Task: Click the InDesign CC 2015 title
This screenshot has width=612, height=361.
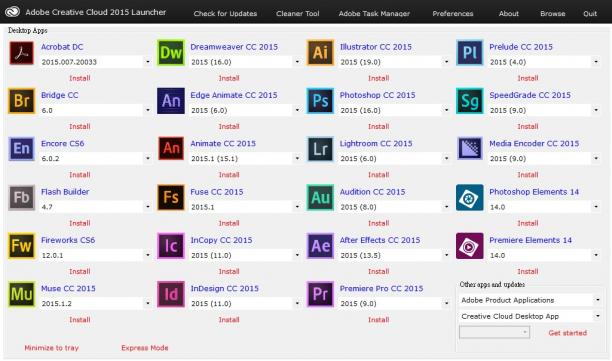Action: click(224, 288)
